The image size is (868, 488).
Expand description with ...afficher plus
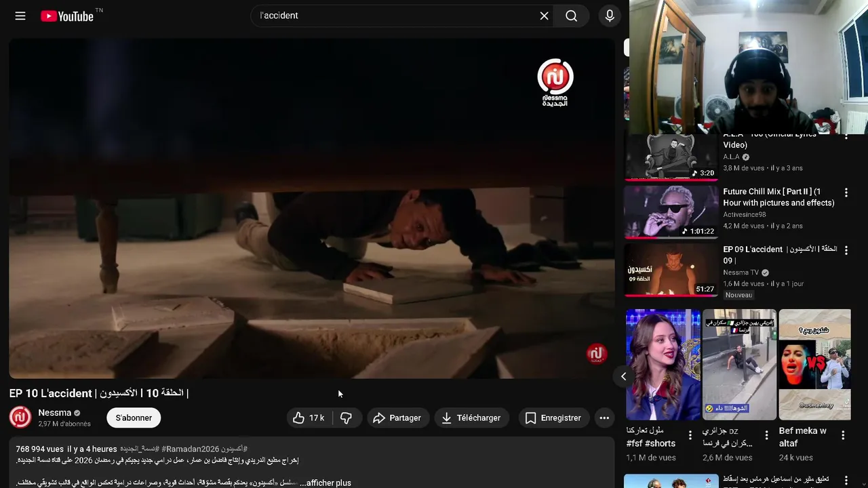coord(325,483)
